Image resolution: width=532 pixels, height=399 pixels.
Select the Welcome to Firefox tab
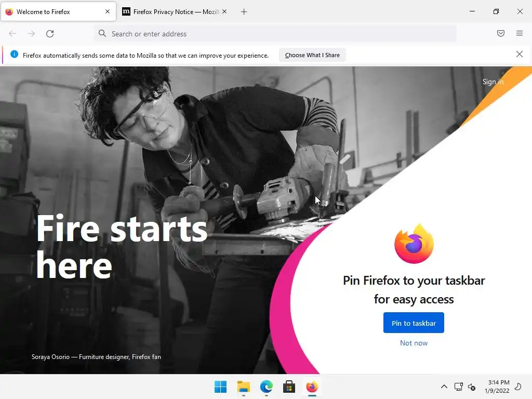[x=58, y=12]
